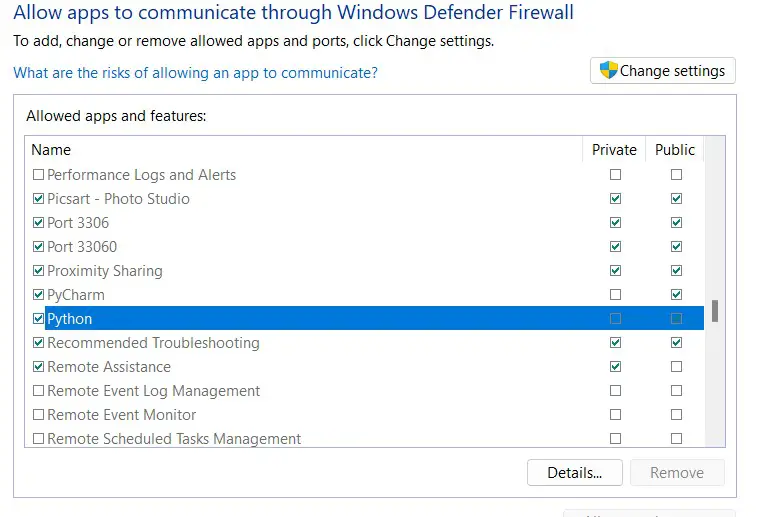Toggle Picsart - Photo Studio Private checkbox
Image resolution: width=762 pixels, height=517 pixels.
pyautogui.click(x=615, y=199)
